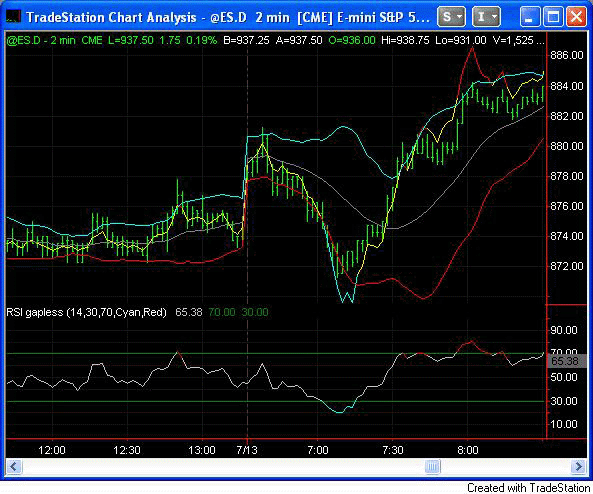Close the Chart Analysis window

pyautogui.click(x=576, y=17)
